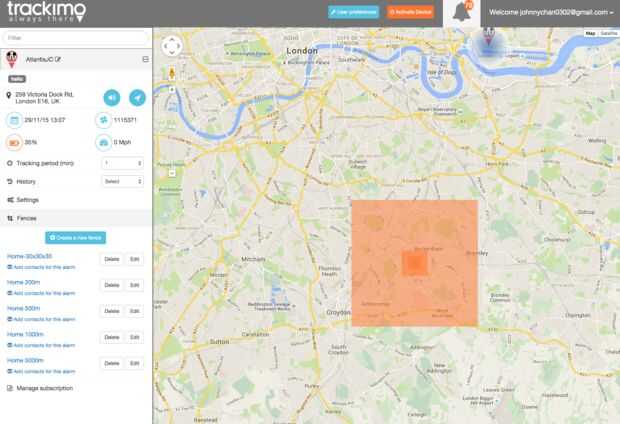The width and height of the screenshot is (620, 424).
Task: Click the Filter search field
Action: click(x=76, y=38)
